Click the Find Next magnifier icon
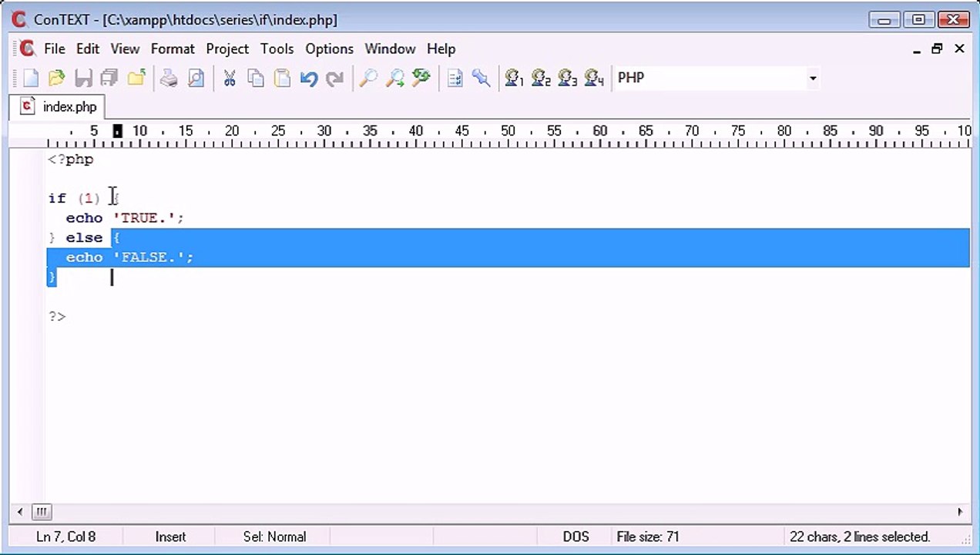This screenshot has width=980, height=555. (394, 78)
